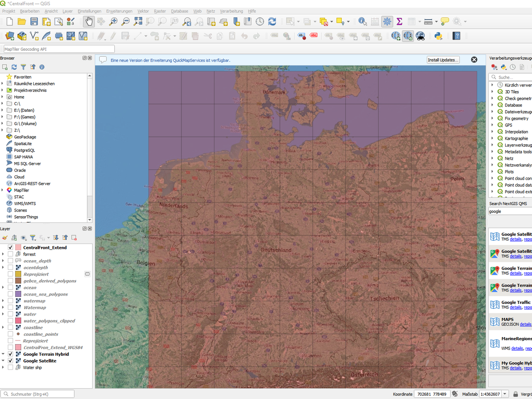Activate the Zoom Out magnifier tool

(x=125, y=21)
